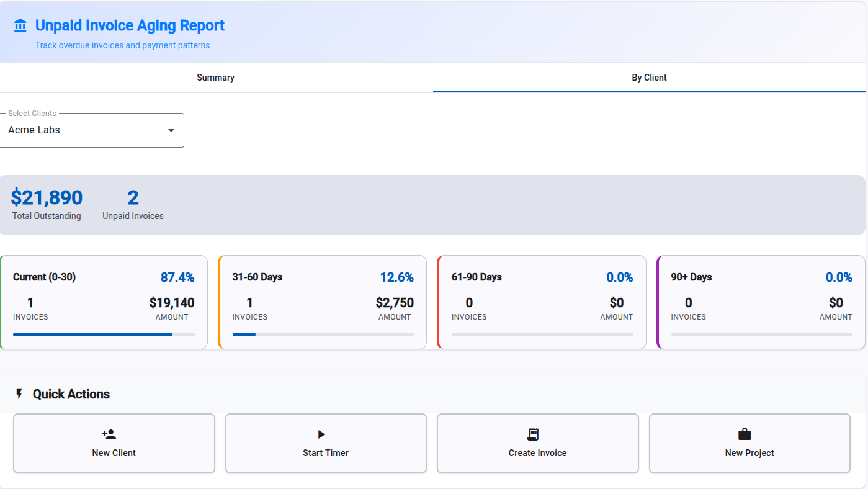
Task: Click the bank icon beside report title
Action: pyautogui.click(x=20, y=25)
